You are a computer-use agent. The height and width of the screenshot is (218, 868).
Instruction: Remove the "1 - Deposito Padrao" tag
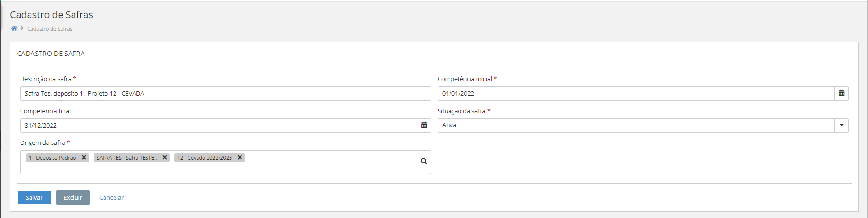click(84, 157)
